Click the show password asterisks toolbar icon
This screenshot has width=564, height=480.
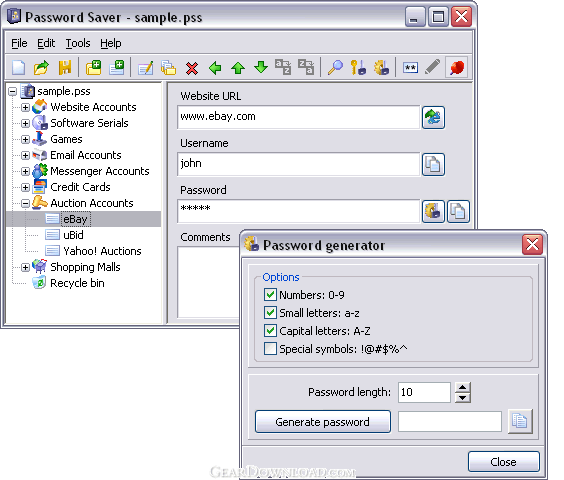(x=410, y=68)
